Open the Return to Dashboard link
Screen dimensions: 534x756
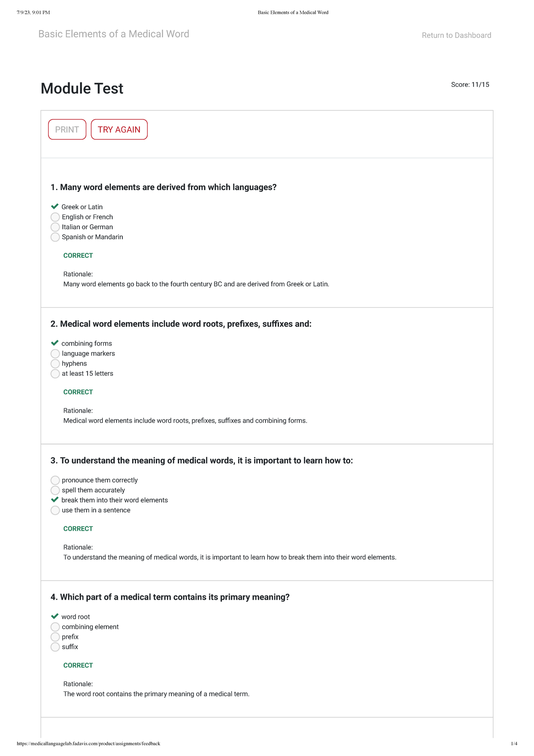[x=456, y=35]
